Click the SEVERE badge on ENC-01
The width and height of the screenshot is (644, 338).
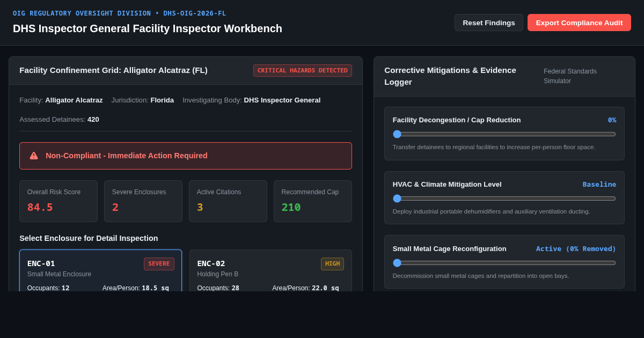[159, 263]
